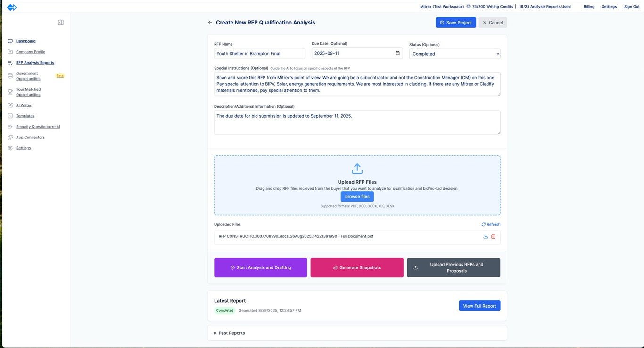The height and width of the screenshot is (348, 644).
Task: Click the app logo in the header
Action: point(12,7)
